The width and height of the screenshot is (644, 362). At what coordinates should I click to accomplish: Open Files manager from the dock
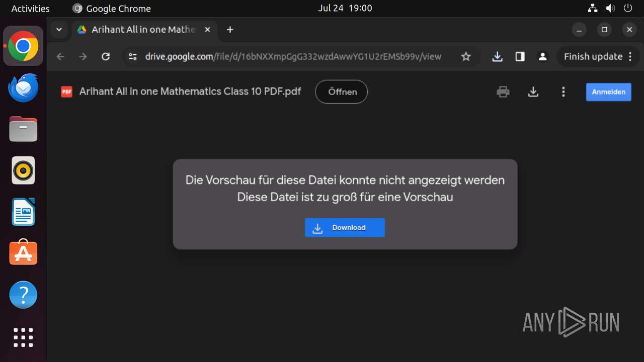tap(23, 129)
